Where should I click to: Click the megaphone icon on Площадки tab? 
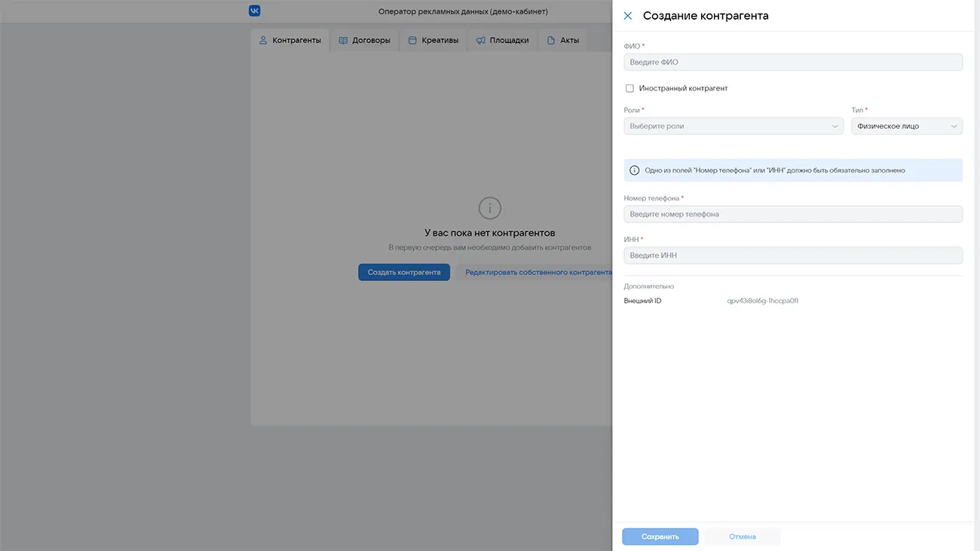tap(480, 41)
